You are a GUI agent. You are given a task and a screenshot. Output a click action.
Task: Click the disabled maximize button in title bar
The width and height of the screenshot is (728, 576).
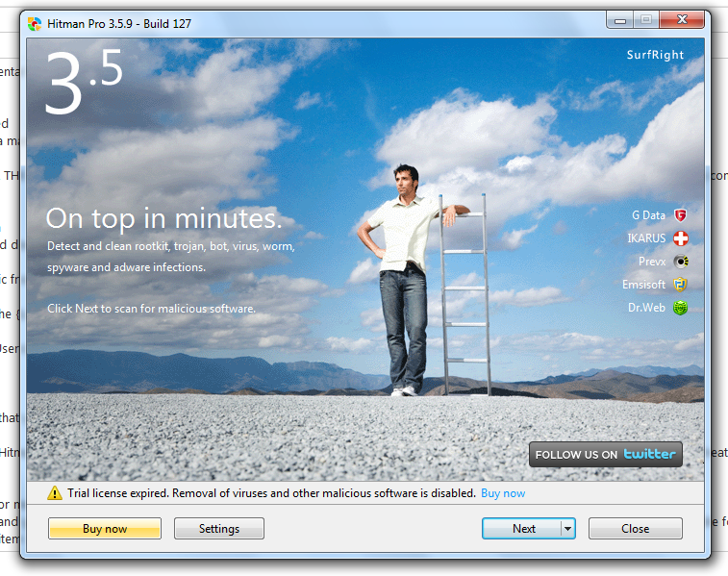[646, 20]
